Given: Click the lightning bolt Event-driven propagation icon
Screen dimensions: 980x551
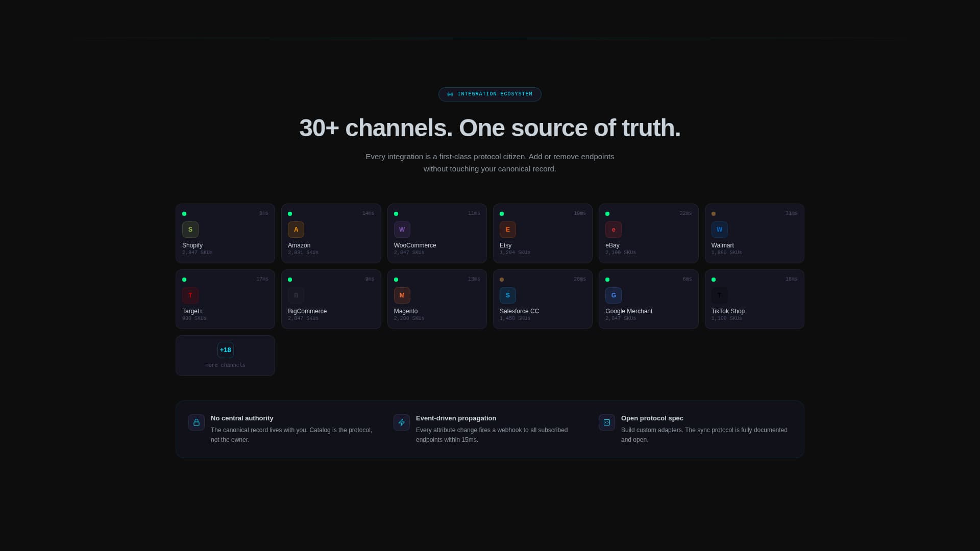Looking at the screenshot, I should point(402,422).
